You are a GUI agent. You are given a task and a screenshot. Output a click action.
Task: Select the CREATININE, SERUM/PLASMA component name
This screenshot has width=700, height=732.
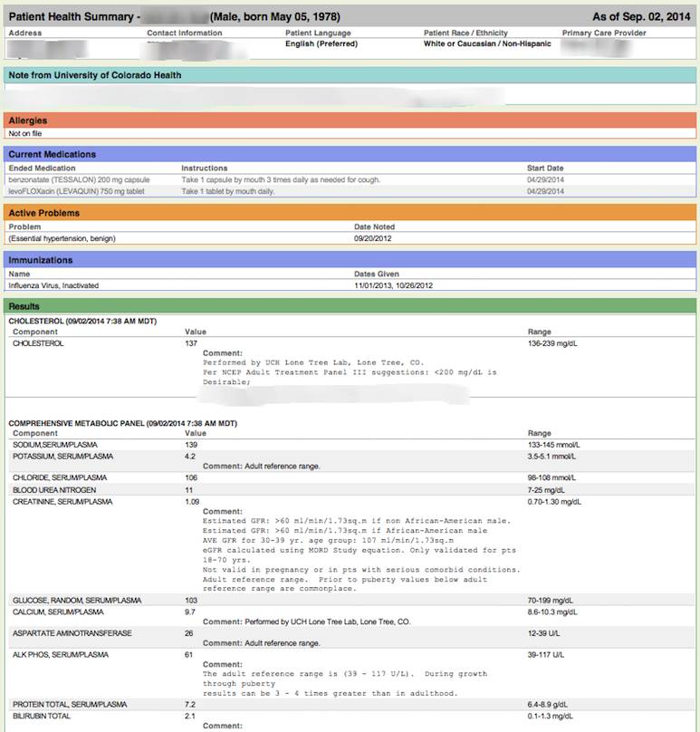coord(62,501)
